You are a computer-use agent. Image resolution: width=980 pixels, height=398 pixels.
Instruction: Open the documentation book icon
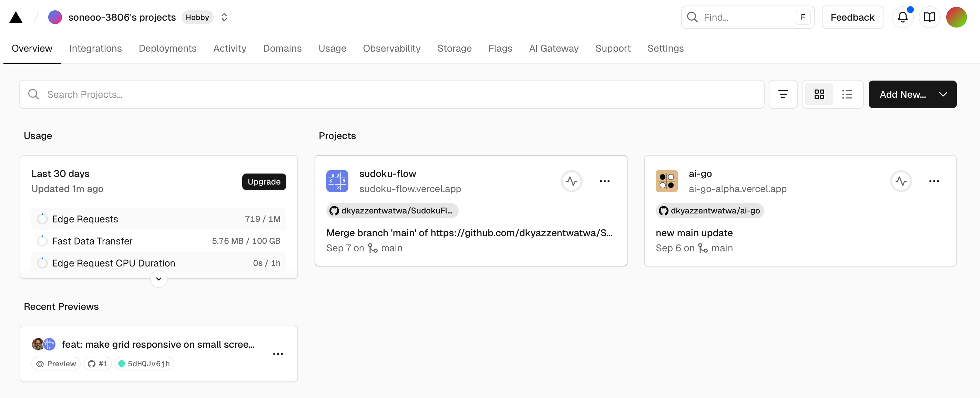click(x=929, y=17)
